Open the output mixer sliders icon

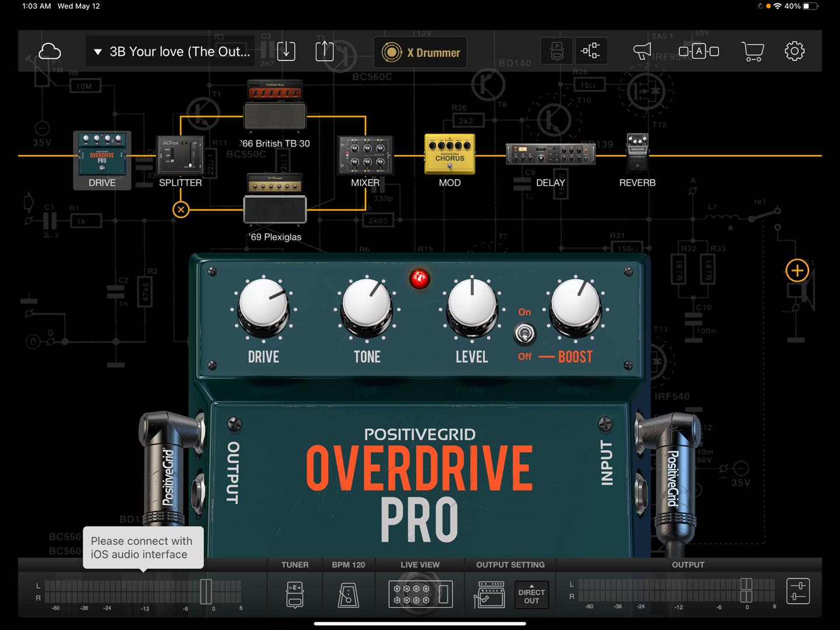(798, 591)
